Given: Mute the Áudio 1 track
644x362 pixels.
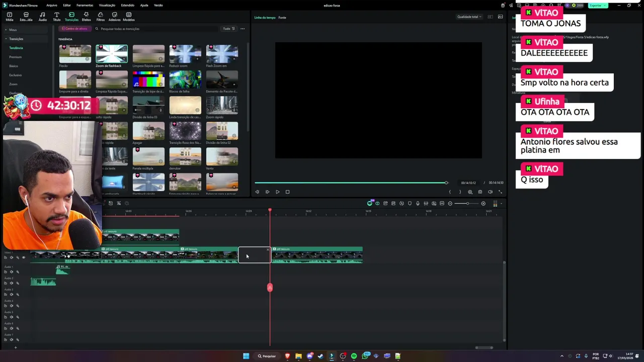Looking at the screenshot, I should click(12, 271).
